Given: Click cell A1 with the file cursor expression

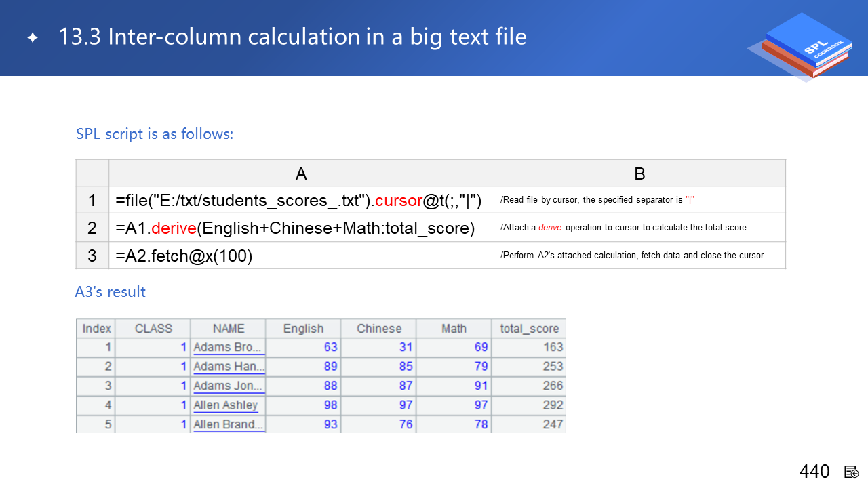Looking at the screenshot, I should [298, 201].
